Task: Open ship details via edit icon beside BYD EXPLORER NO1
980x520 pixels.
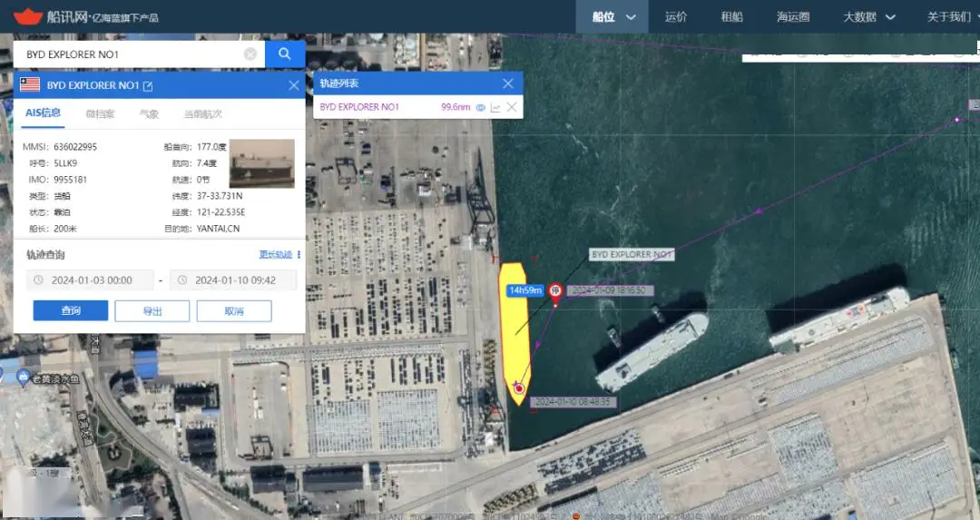Action: (x=148, y=86)
